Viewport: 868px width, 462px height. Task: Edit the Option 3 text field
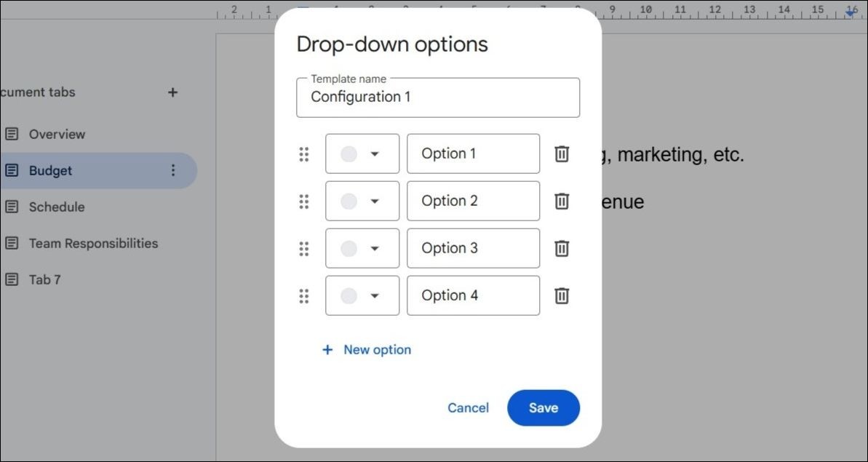click(474, 248)
